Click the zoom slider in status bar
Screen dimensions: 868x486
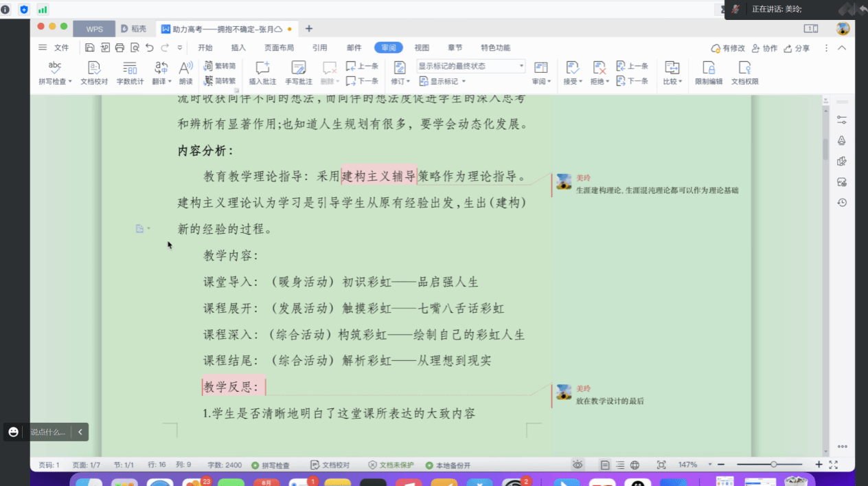pyautogui.click(x=773, y=465)
